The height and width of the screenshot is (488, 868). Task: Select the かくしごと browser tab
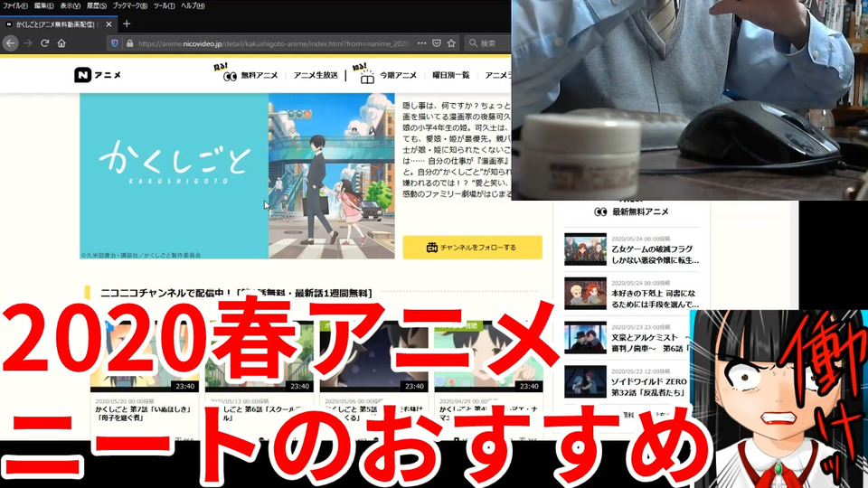point(58,24)
